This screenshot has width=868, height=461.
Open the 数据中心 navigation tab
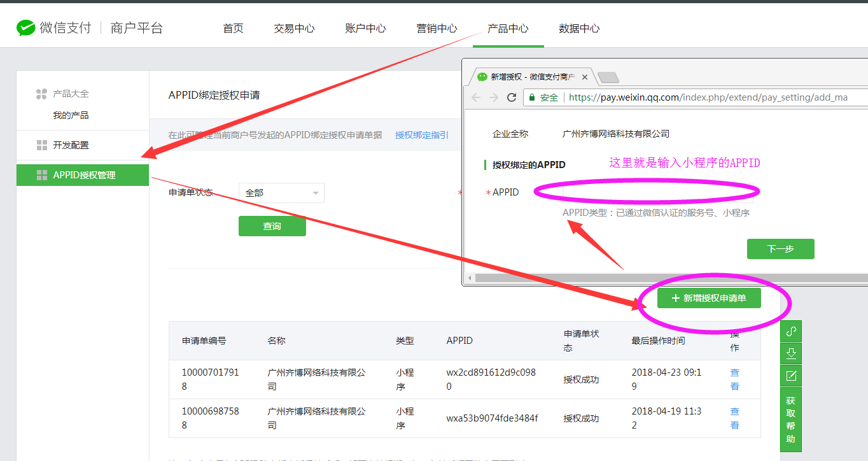[x=578, y=29]
